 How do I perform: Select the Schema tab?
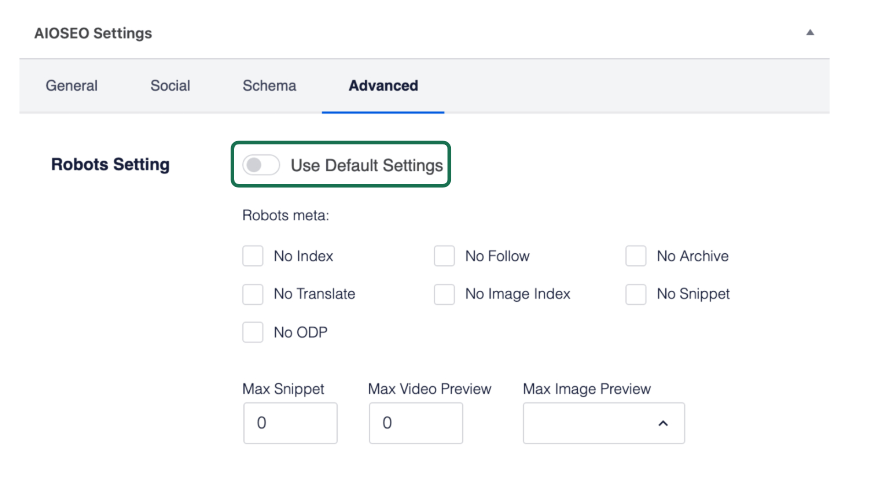[269, 86]
